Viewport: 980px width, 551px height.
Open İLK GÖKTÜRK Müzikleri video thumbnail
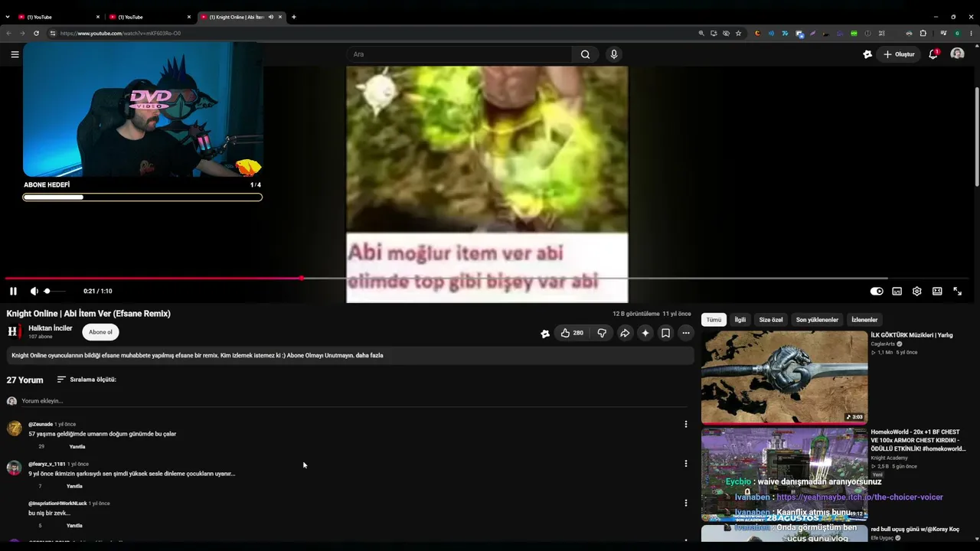(x=784, y=377)
